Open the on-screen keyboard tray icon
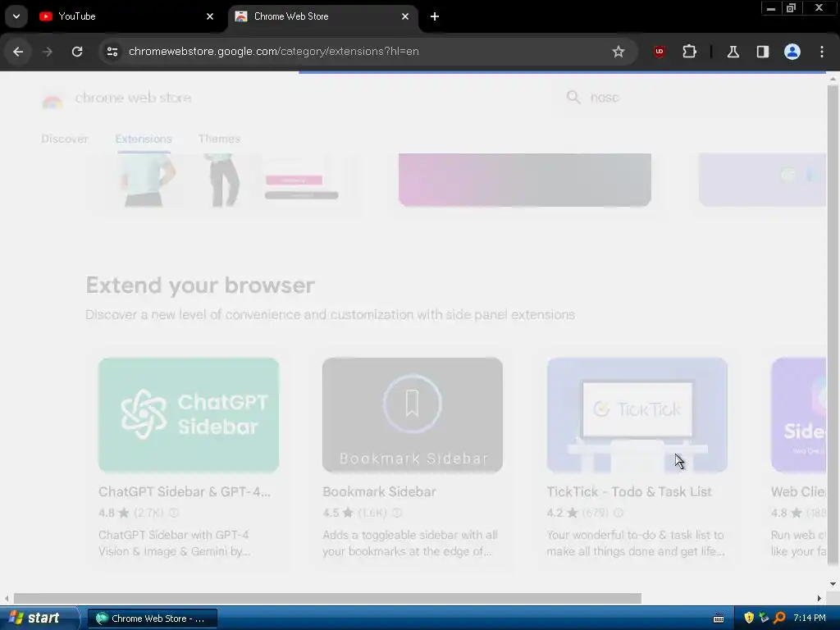Viewport: 840px width, 630px height. pyautogui.click(x=719, y=619)
